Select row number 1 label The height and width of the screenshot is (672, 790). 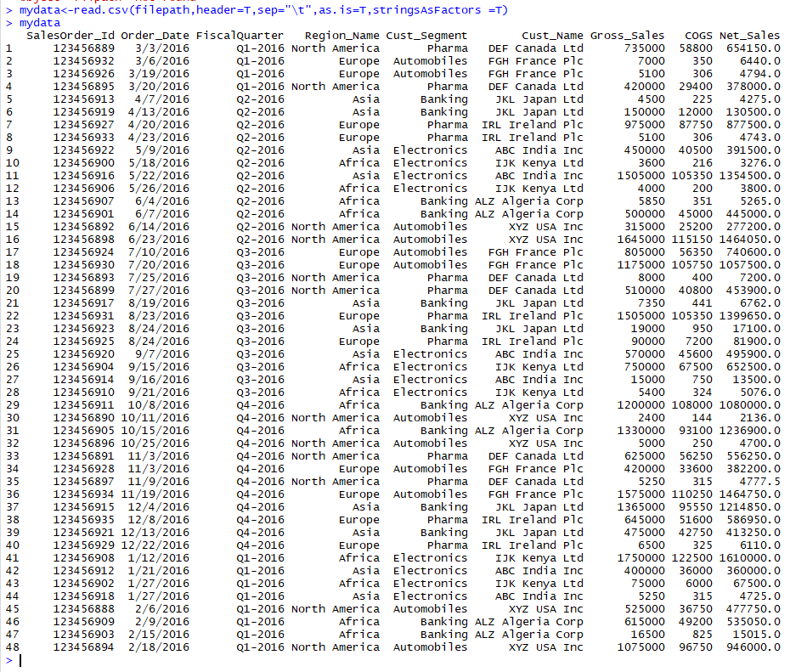pos(7,48)
